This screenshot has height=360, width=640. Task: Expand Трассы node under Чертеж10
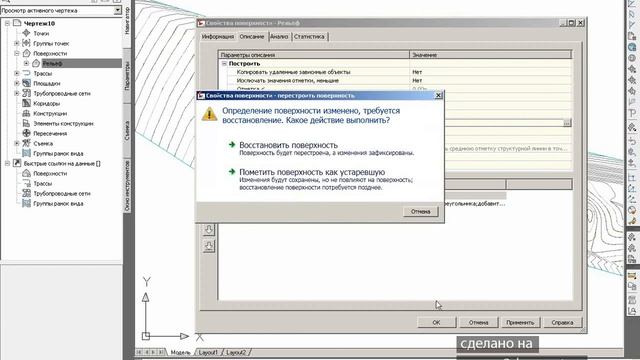click(17, 73)
